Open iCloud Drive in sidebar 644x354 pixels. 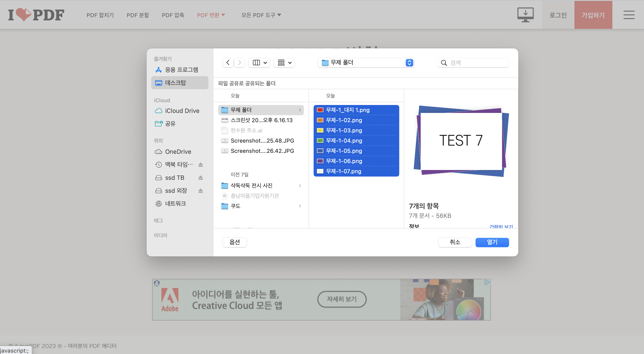(x=182, y=111)
